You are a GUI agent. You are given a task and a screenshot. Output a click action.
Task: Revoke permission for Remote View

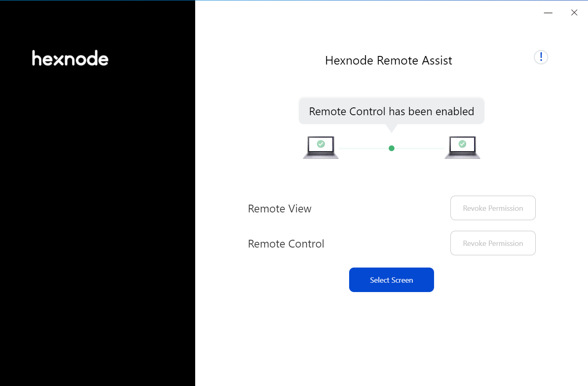pos(493,208)
